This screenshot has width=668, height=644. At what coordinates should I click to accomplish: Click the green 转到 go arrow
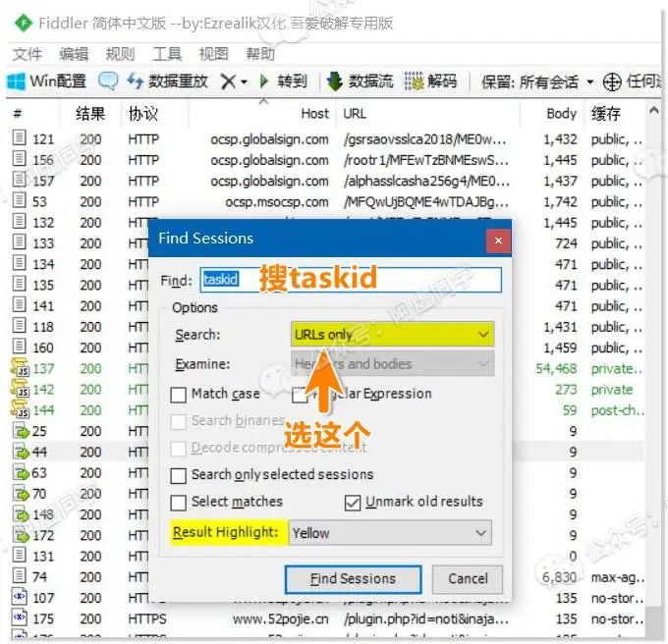[x=264, y=80]
